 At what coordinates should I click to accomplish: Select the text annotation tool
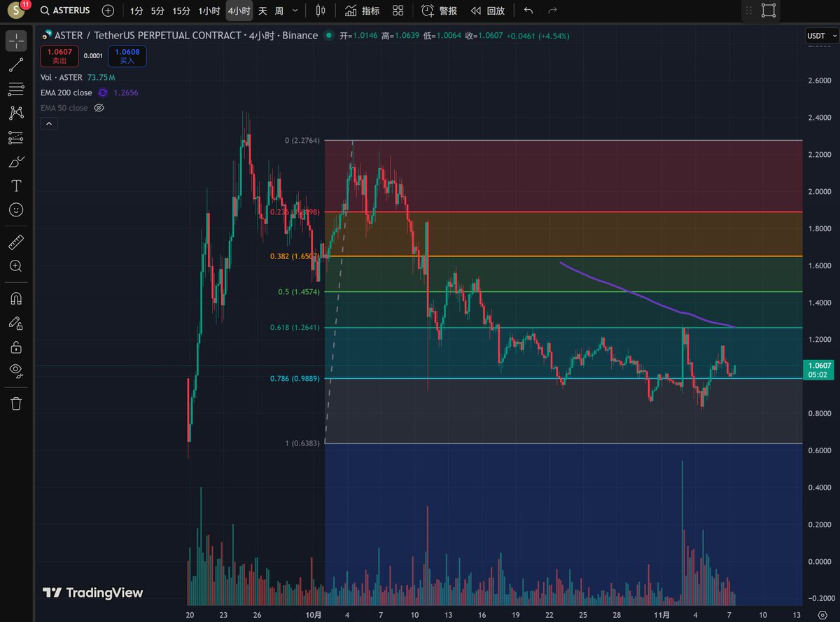[16, 186]
